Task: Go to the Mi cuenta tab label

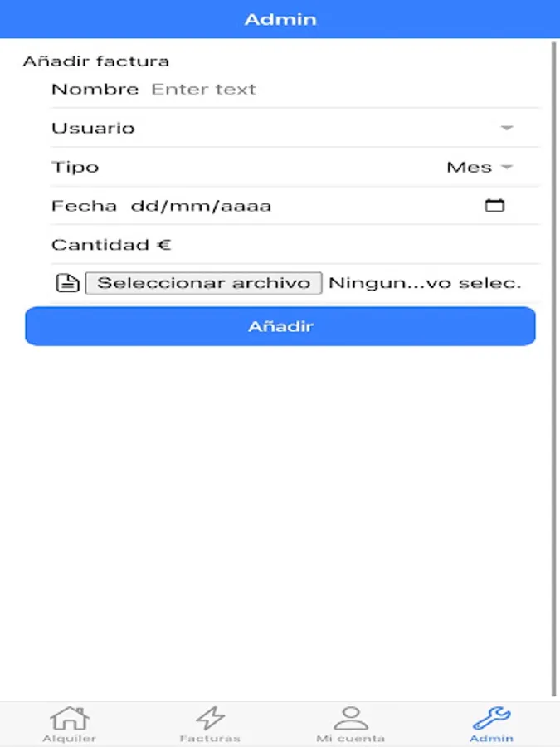Action: click(350, 738)
